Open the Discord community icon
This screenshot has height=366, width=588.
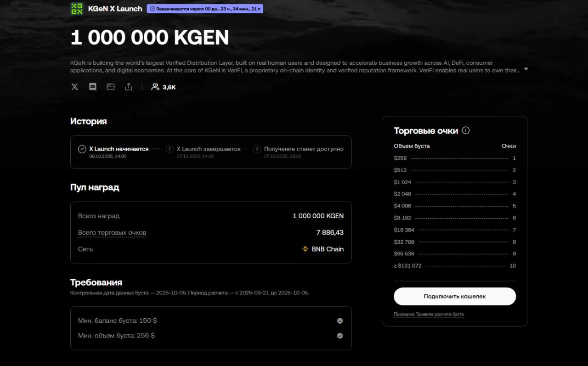(x=93, y=87)
